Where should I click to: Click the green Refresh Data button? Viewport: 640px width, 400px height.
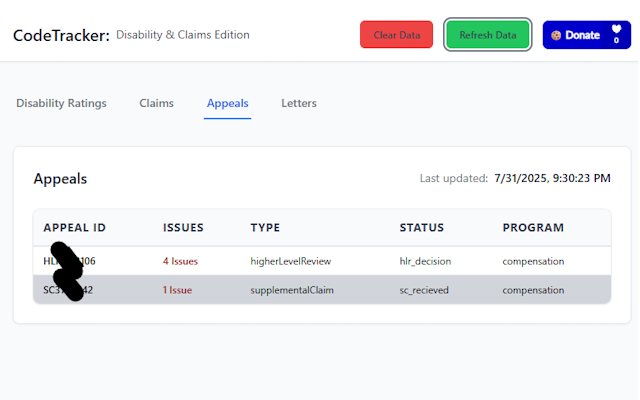[488, 35]
